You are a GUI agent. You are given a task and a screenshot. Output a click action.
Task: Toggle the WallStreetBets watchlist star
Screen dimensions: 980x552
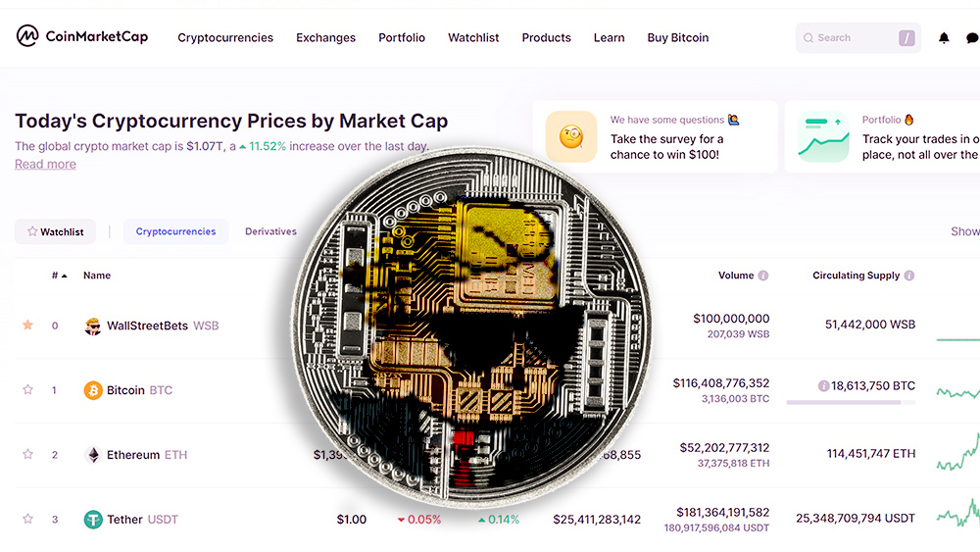pyautogui.click(x=27, y=325)
